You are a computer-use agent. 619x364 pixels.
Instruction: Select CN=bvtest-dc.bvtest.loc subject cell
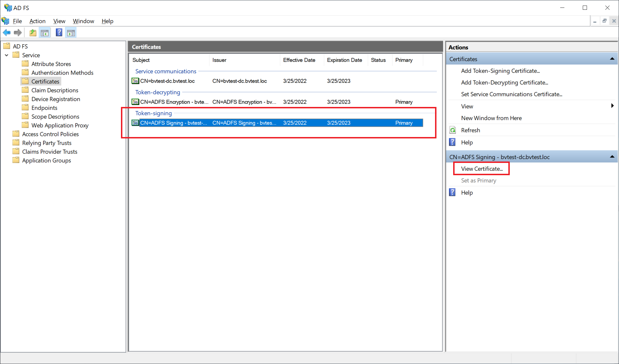pos(167,81)
